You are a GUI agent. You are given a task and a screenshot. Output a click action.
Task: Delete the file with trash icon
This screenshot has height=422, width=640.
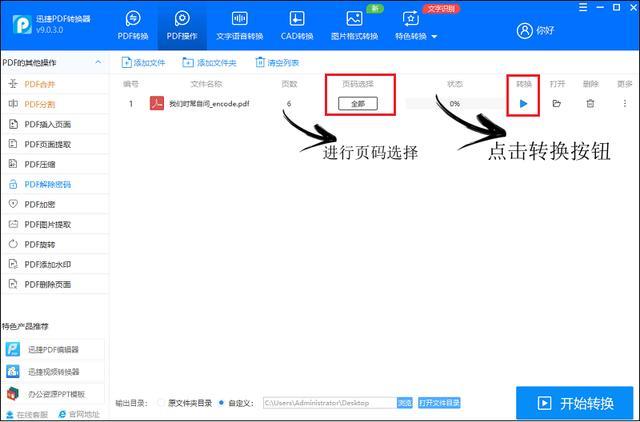[x=590, y=104]
